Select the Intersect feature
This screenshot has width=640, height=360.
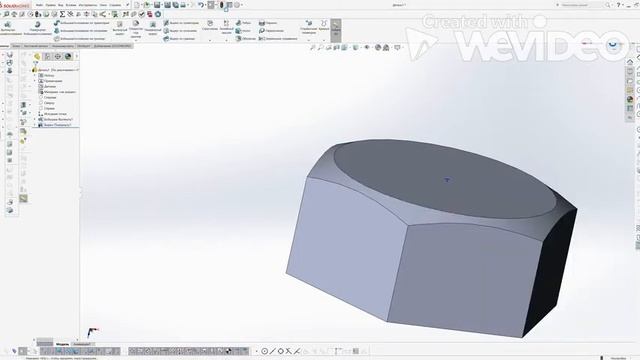click(271, 31)
